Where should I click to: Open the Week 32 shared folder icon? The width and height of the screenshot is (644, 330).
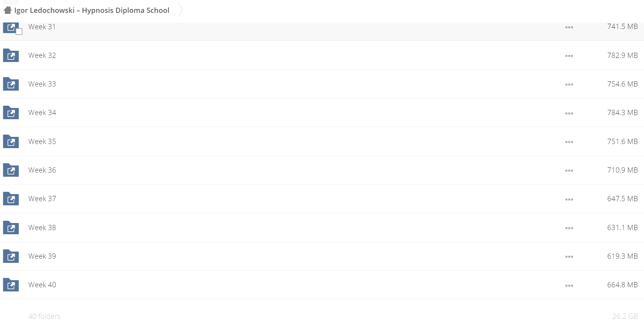tap(11, 55)
